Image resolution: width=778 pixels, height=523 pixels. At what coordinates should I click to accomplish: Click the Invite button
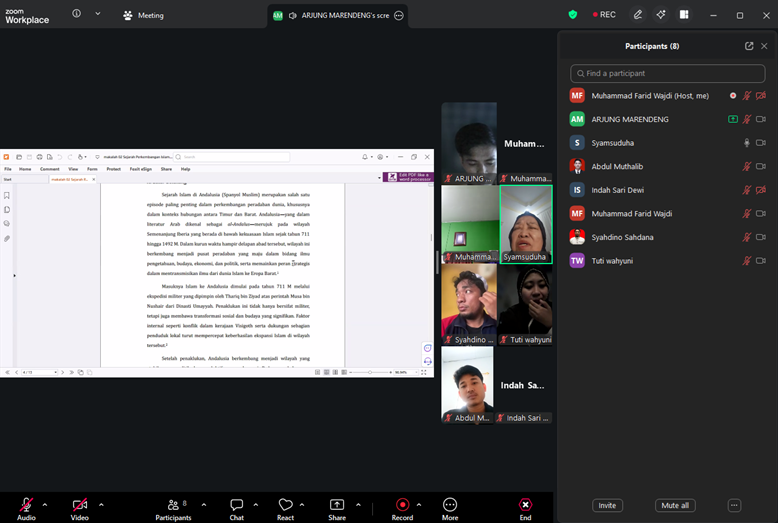(607, 505)
